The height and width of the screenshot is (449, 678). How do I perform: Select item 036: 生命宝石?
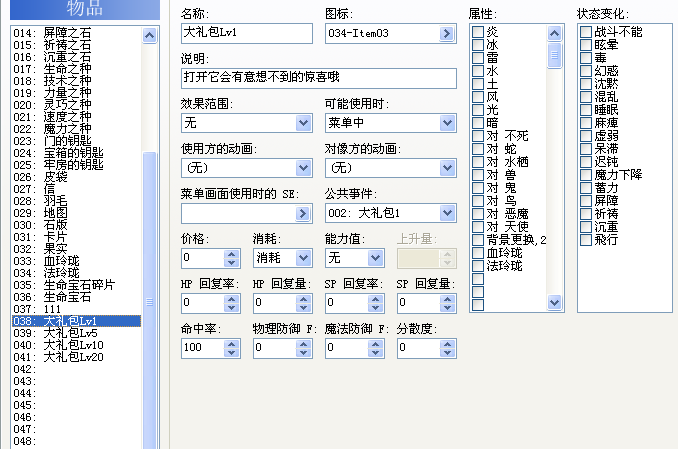(x=77, y=297)
